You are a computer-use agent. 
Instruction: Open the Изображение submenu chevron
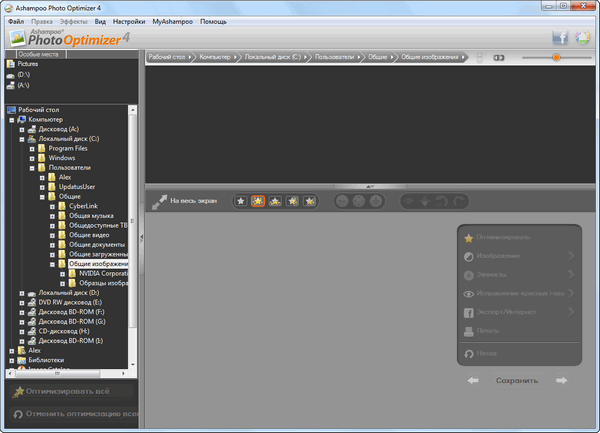coord(571,256)
